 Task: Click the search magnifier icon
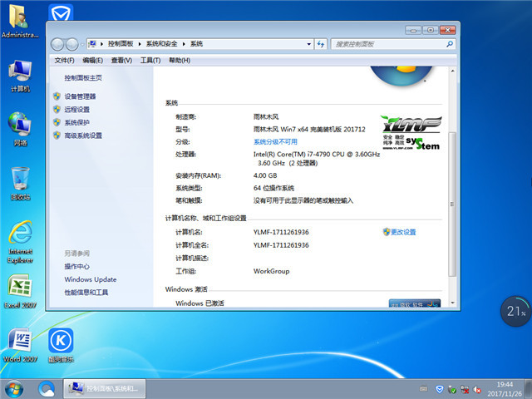pyautogui.click(x=450, y=44)
